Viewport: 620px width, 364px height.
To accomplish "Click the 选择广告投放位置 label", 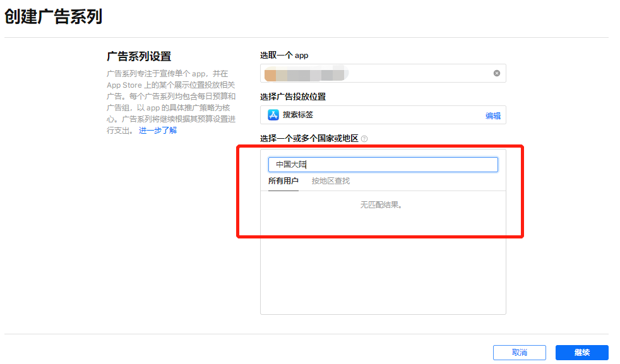I will [293, 97].
